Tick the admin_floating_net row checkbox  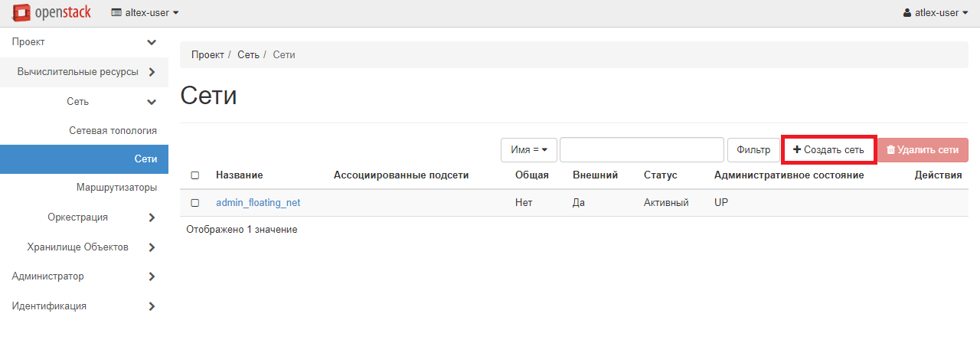(x=195, y=203)
